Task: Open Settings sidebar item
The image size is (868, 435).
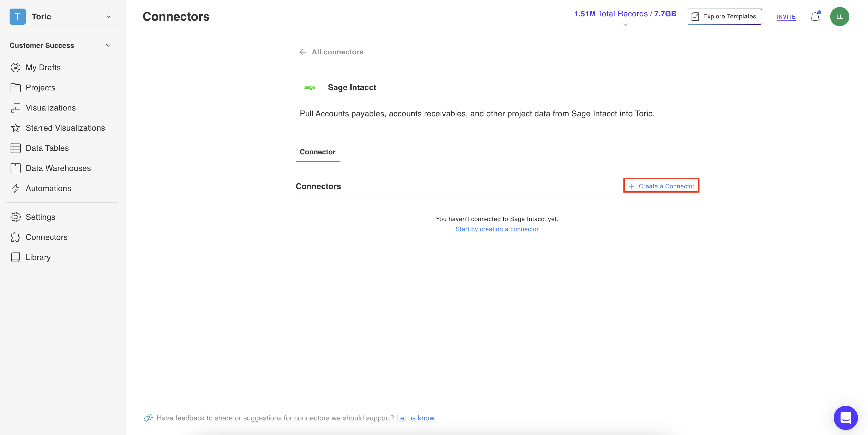Action: tap(41, 217)
